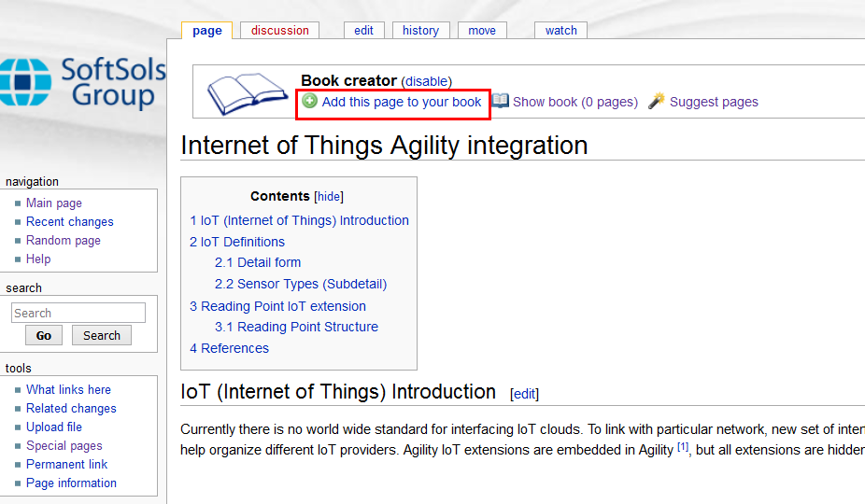Click the Show book icon
The image size is (865, 504).
[501, 102]
